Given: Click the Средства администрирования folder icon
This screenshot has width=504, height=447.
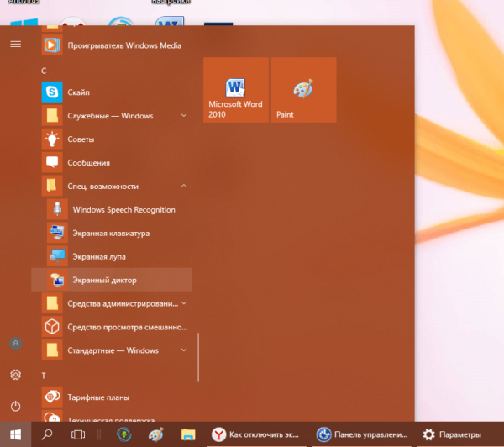Looking at the screenshot, I should (52, 303).
